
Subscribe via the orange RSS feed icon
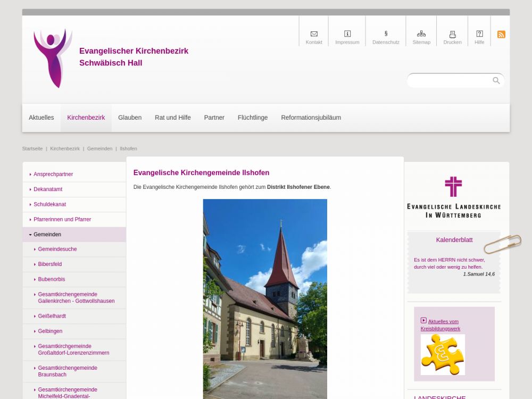pos(501,35)
